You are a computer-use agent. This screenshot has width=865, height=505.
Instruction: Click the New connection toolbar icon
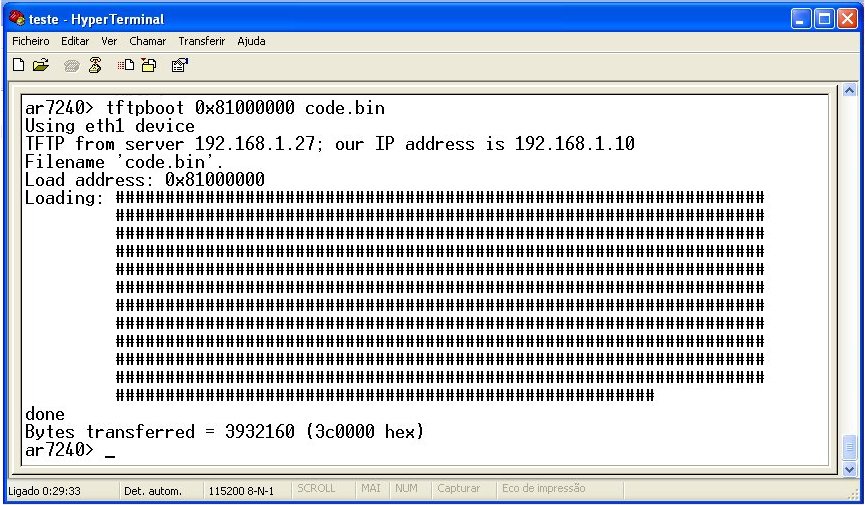pos(19,66)
